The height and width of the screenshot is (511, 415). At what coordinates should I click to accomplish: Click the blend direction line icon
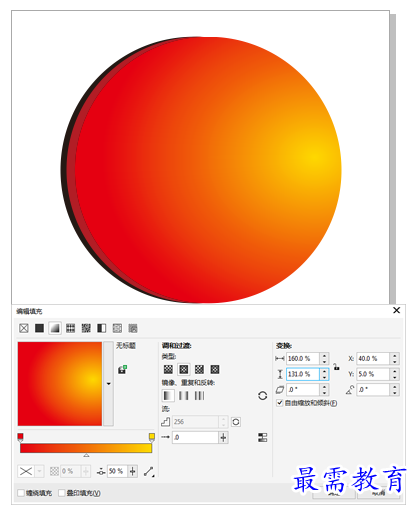click(x=149, y=472)
